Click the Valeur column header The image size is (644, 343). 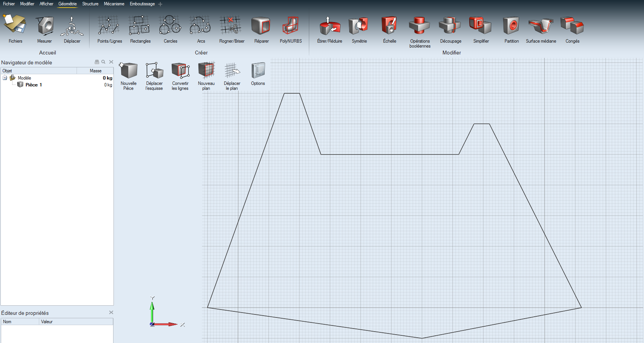point(76,322)
